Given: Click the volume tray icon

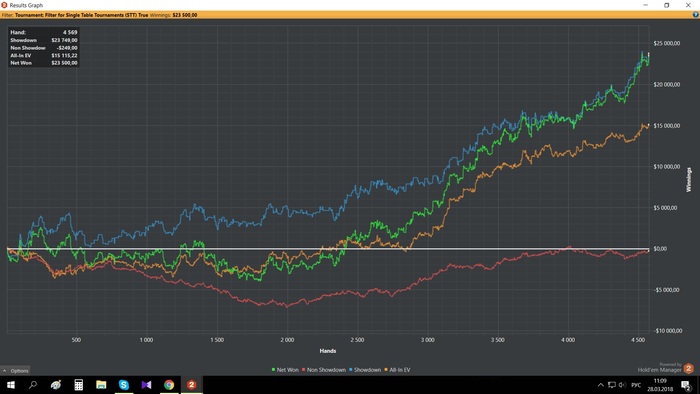Looking at the screenshot, I should (x=622, y=385).
